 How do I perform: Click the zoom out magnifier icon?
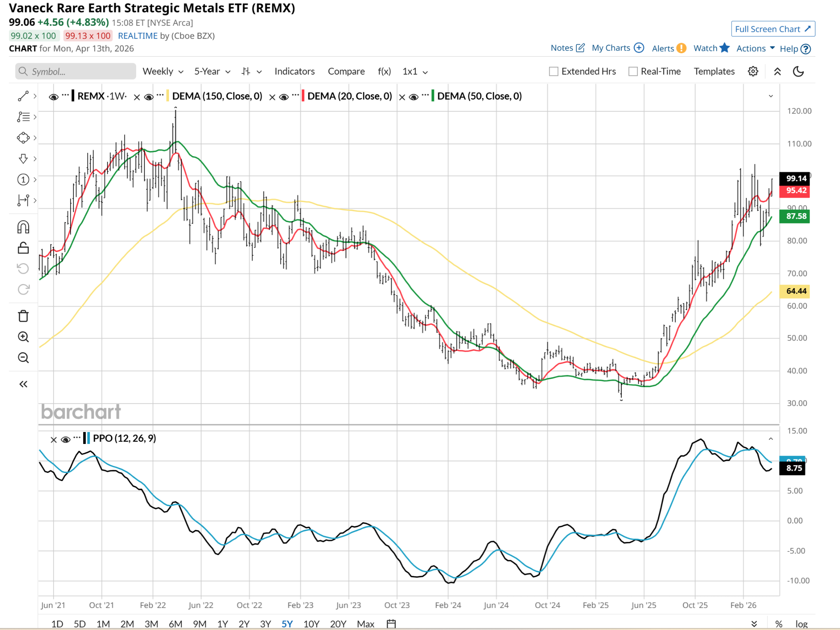click(23, 358)
